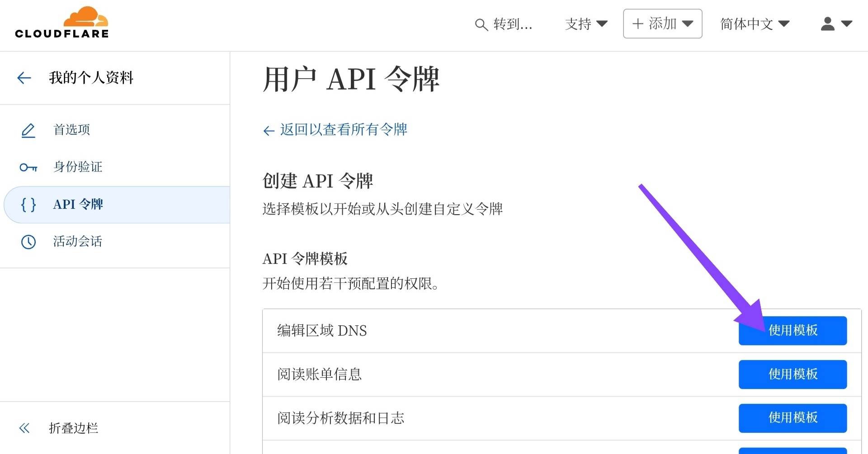Click the double chevron collapse icon

click(24, 428)
